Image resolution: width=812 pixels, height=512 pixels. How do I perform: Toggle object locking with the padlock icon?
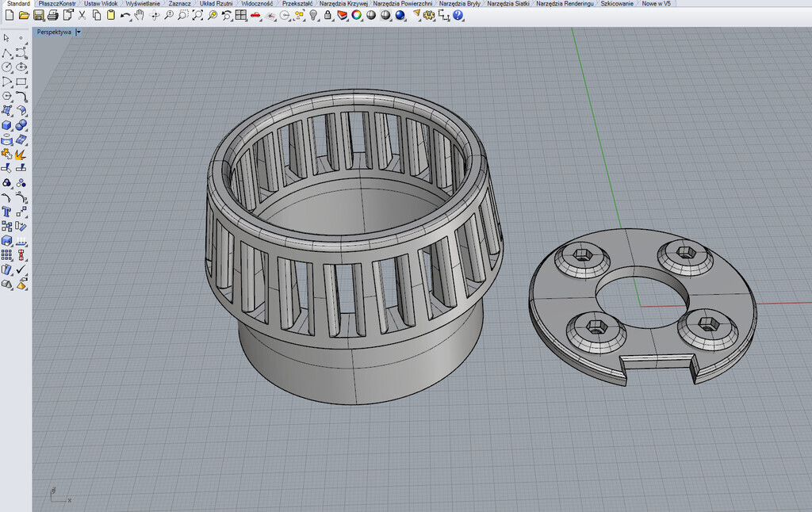327,15
